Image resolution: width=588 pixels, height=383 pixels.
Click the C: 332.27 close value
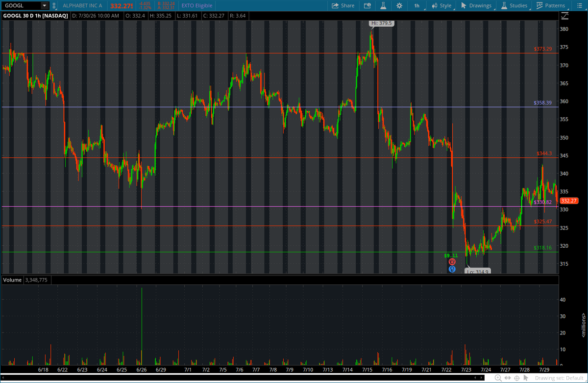pyautogui.click(x=214, y=16)
